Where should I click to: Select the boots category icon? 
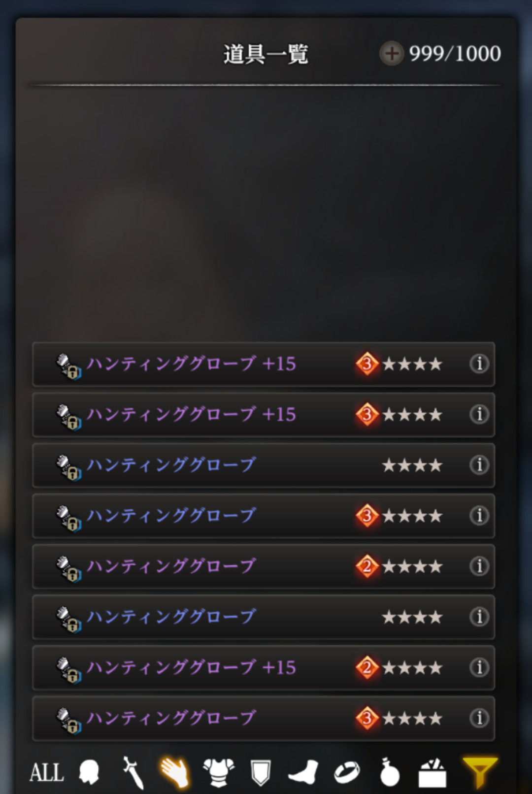click(303, 772)
